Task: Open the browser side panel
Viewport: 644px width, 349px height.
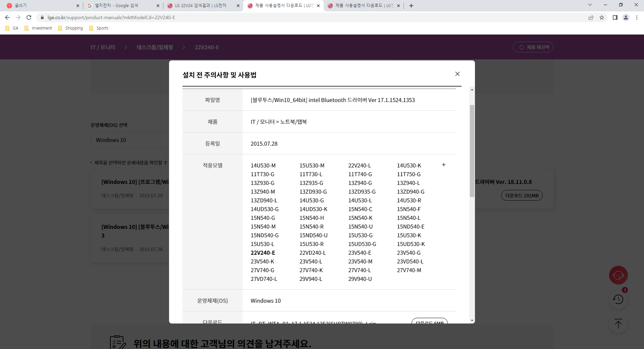Action: point(615,17)
